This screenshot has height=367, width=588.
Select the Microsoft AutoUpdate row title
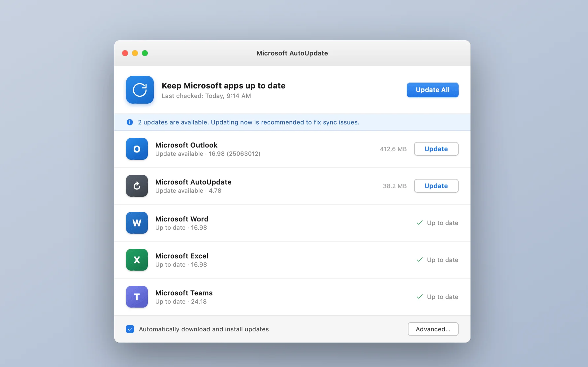click(193, 182)
